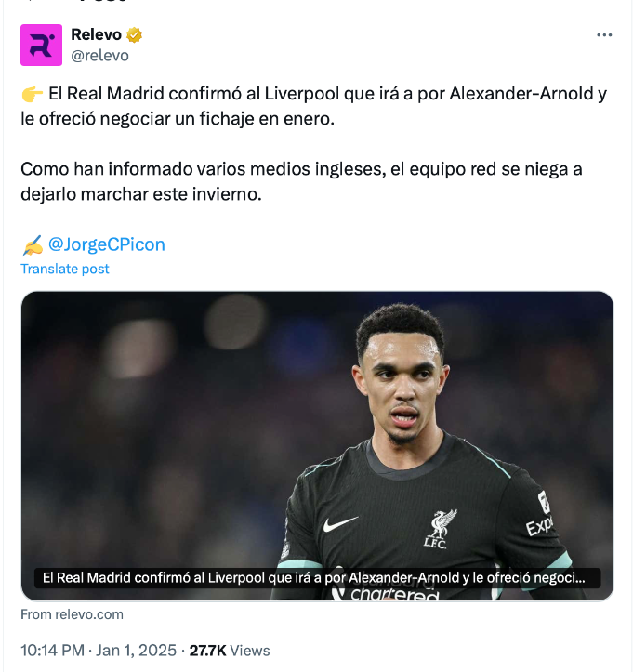This screenshot has height=672, width=633.
Task: Open the @JorgeCPicon mention
Action: click(x=106, y=244)
